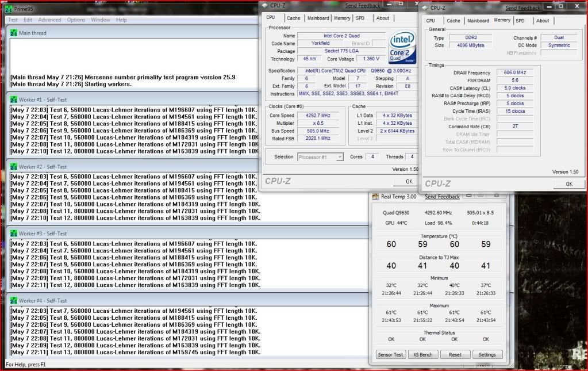
Task: Click the Prime95 title bar icon
Action: pos(9,9)
